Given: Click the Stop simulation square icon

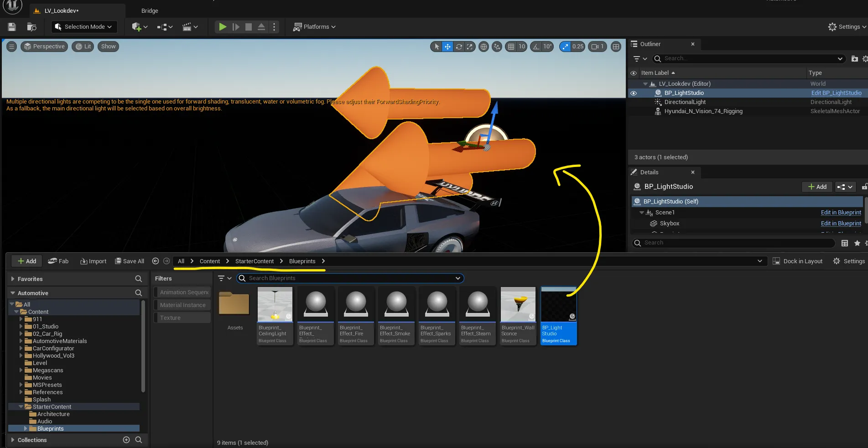Looking at the screenshot, I should click(249, 27).
